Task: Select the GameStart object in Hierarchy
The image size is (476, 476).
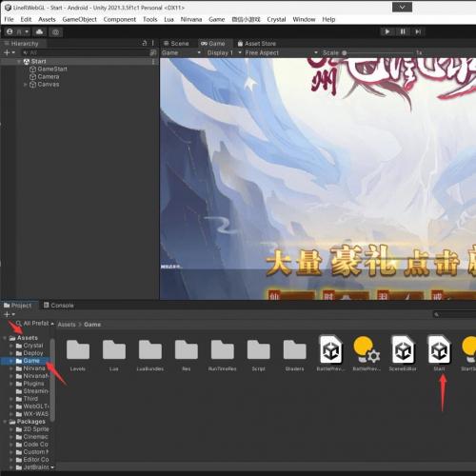Action: point(49,69)
